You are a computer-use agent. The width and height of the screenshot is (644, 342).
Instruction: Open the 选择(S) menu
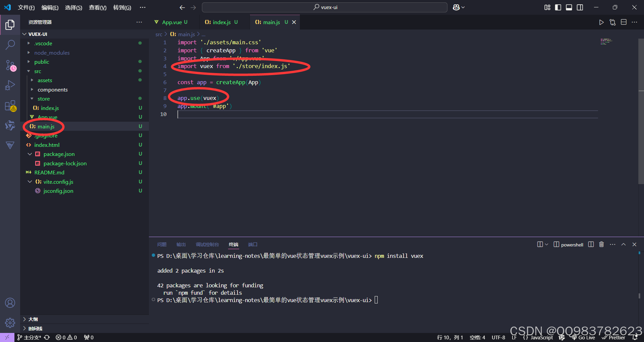[x=73, y=7]
